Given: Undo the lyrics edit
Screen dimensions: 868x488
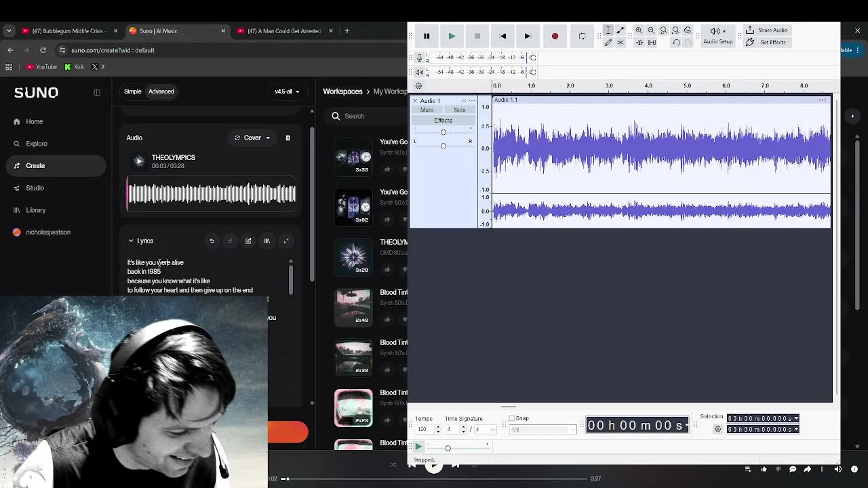Looking at the screenshot, I should [x=212, y=241].
